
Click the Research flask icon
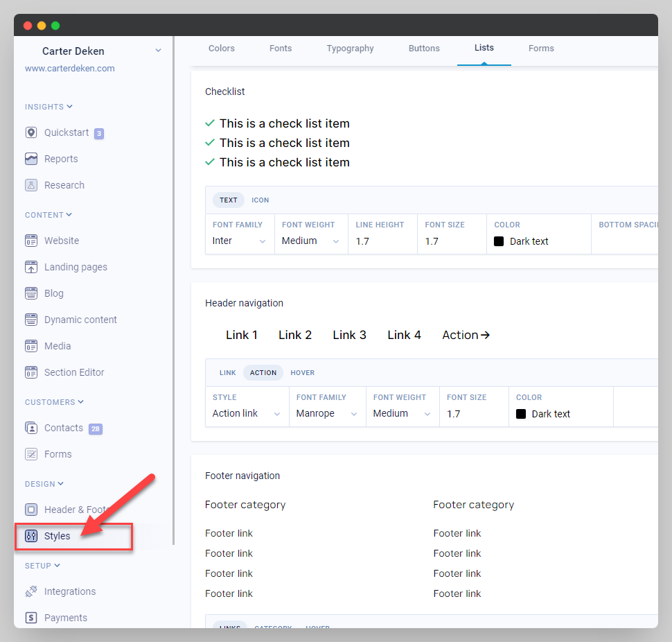[30, 185]
